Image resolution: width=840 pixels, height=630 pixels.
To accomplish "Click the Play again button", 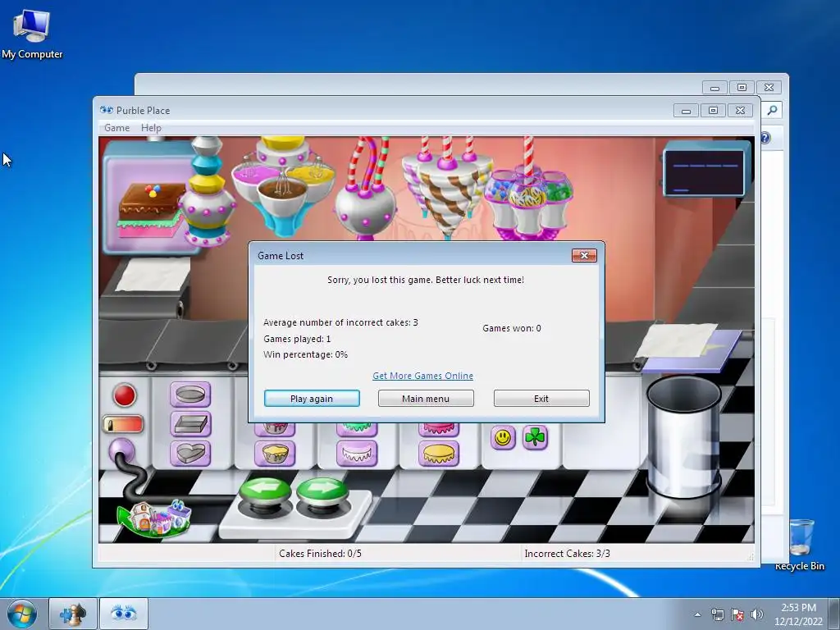I will pos(312,398).
